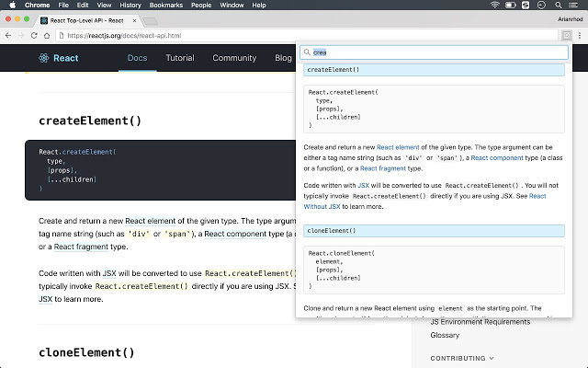
Task: Open 'JSX' link in main article paragraph
Action: tap(109, 273)
